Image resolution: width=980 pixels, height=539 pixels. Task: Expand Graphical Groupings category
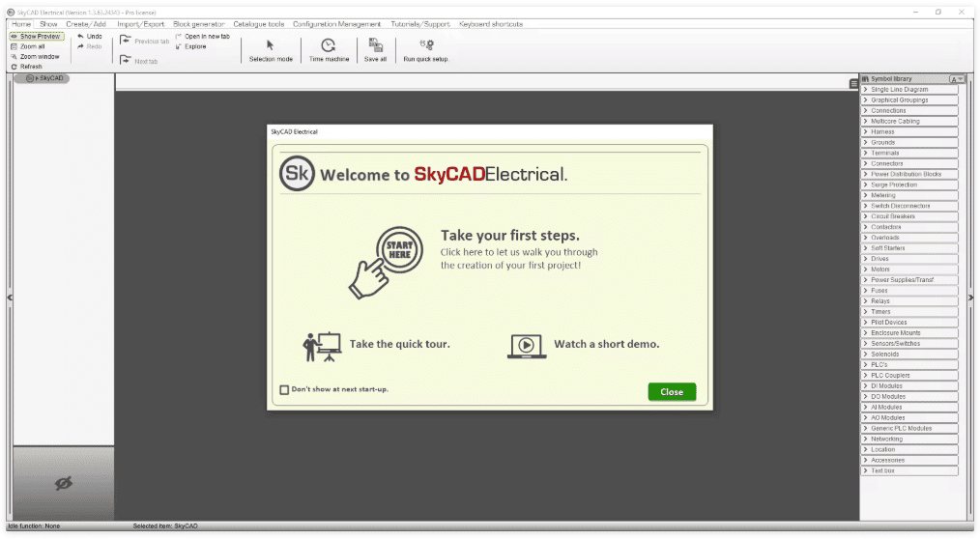[x=909, y=99]
